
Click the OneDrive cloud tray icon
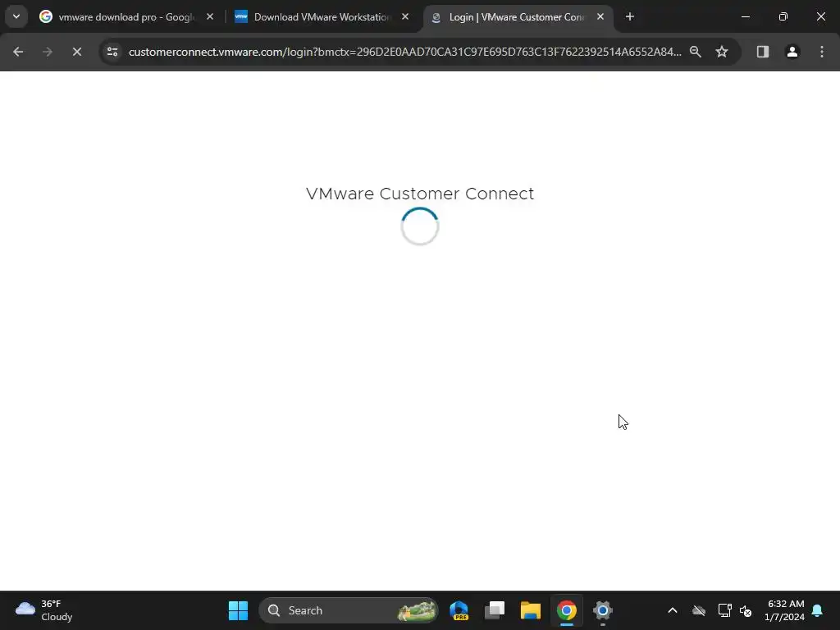(x=699, y=610)
